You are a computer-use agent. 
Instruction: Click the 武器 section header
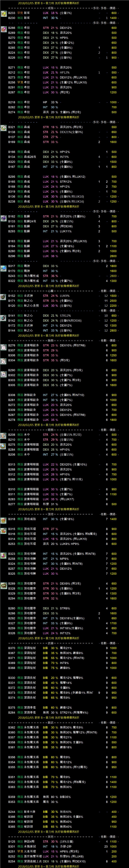50,643
